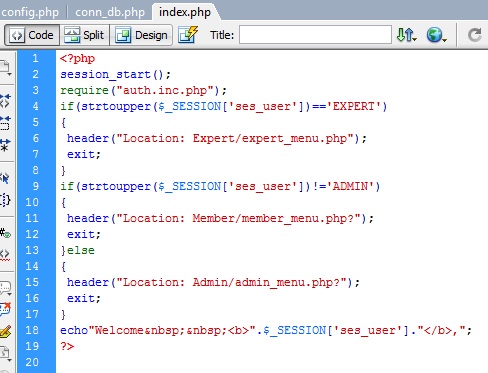Toggle Live View lightning icon

188,35
